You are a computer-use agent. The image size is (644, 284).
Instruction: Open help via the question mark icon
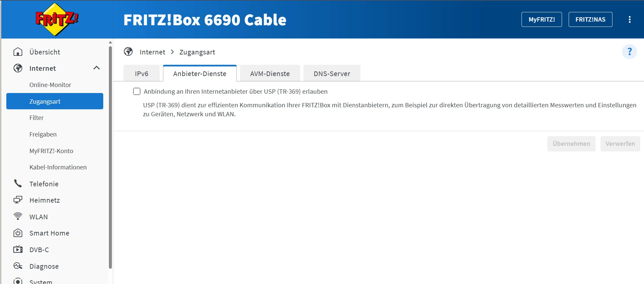(629, 52)
